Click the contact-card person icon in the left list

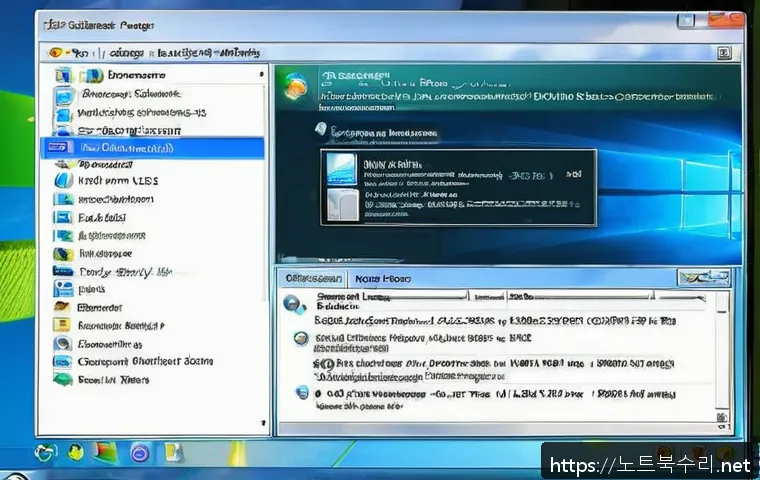63,289
